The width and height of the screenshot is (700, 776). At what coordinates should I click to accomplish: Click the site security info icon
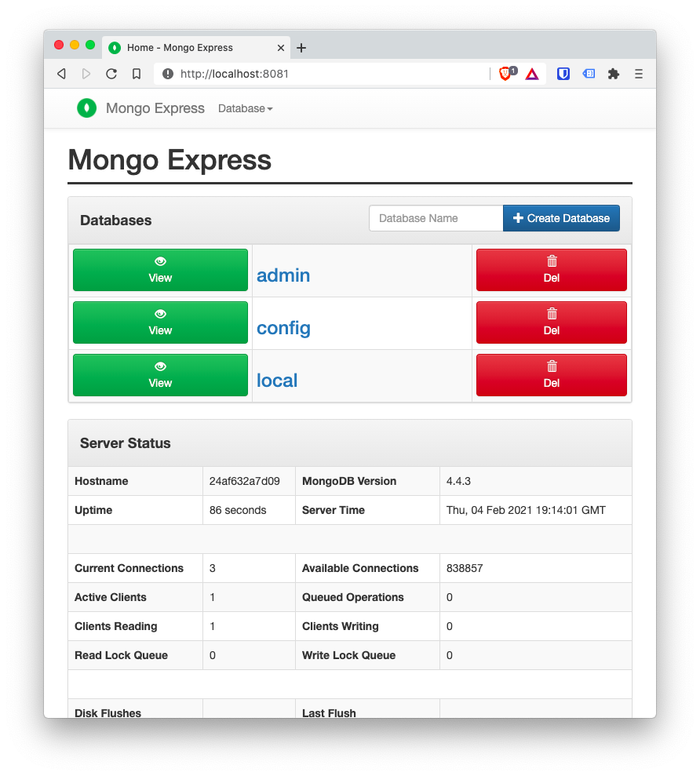click(x=168, y=74)
